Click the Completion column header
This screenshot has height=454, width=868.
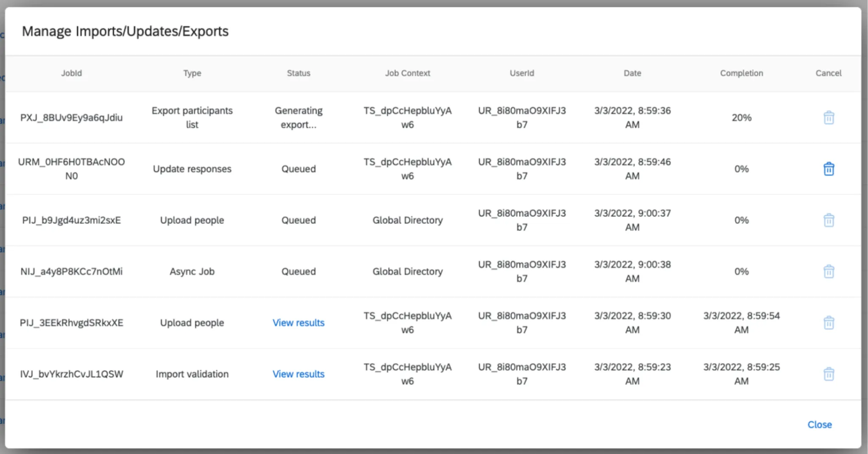(x=741, y=73)
